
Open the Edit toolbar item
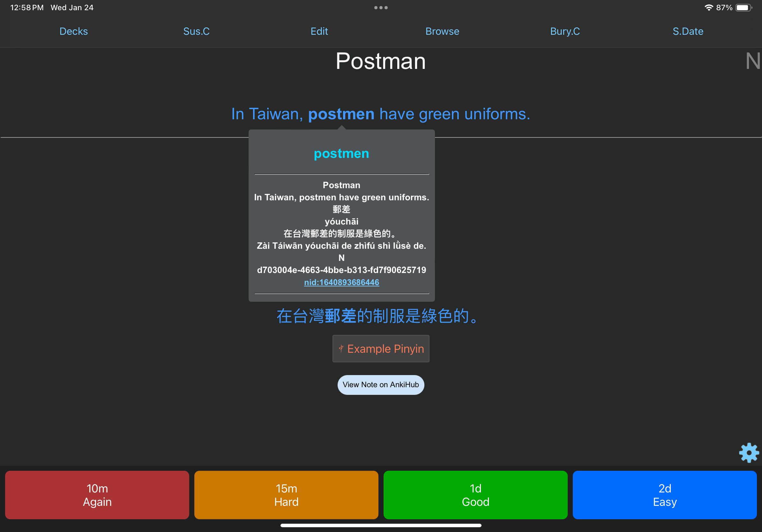click(319, 31)
